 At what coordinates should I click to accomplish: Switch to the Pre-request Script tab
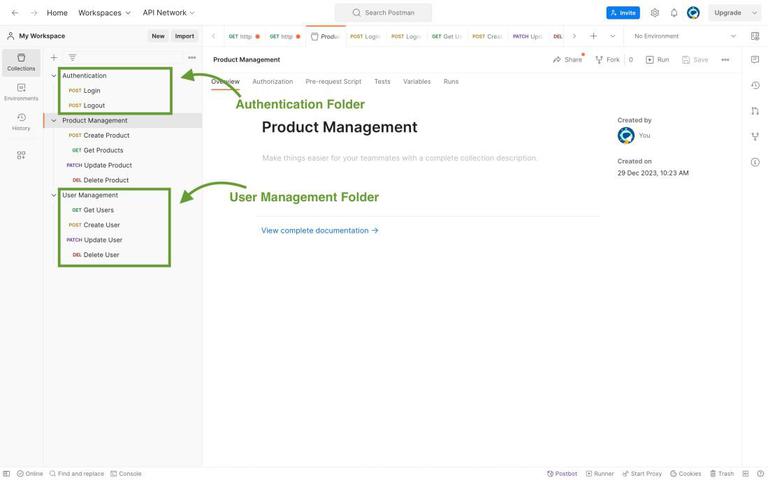click(x=333, y=81)
